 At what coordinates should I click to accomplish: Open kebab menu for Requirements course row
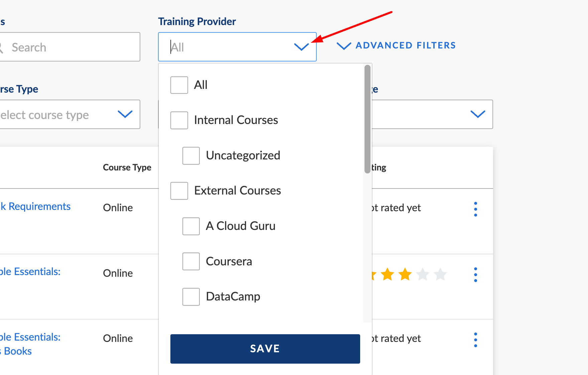(x=475, y=209)
